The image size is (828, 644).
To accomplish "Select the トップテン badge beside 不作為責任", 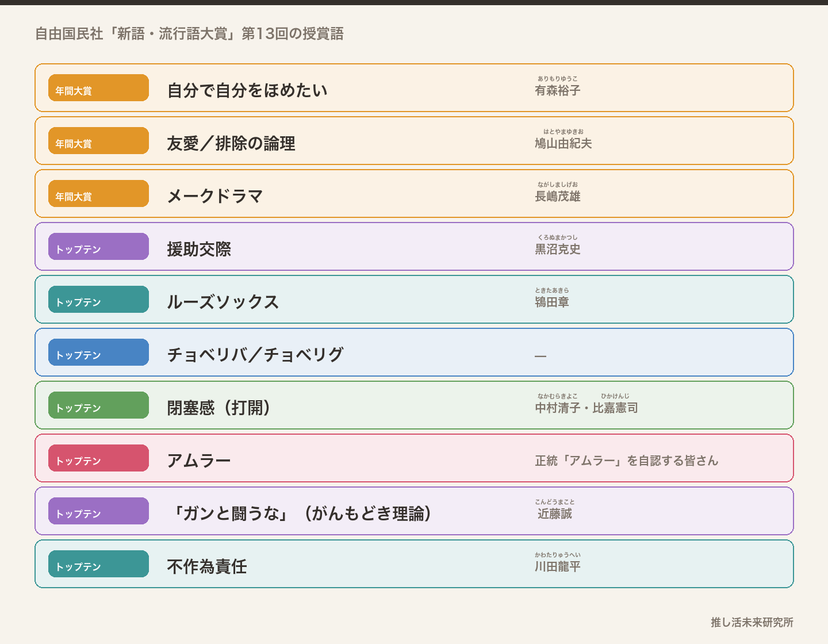I will pyautogui.click(x=98, y=564).
